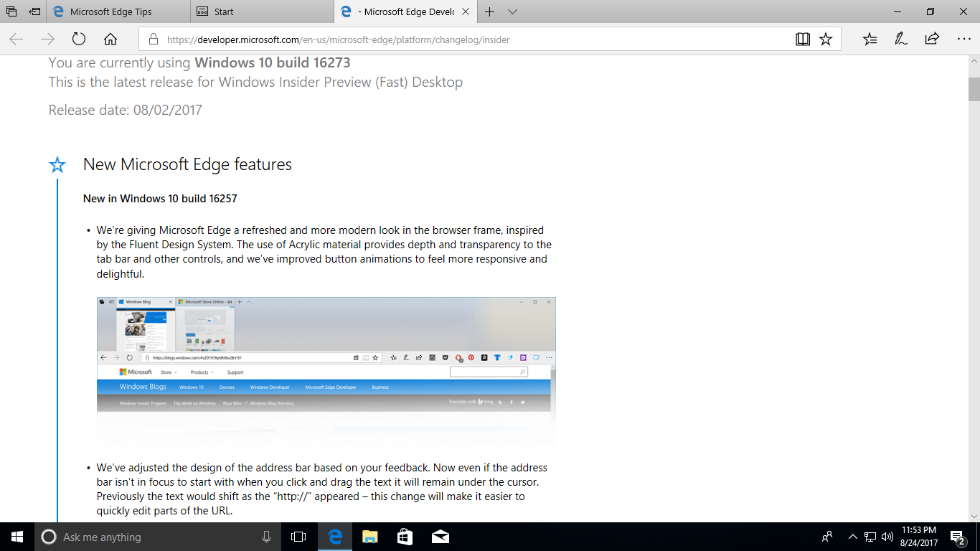This screenshot has width=980, height=551.
Task: Open the People icon in system tray
Action: (827, 537)
